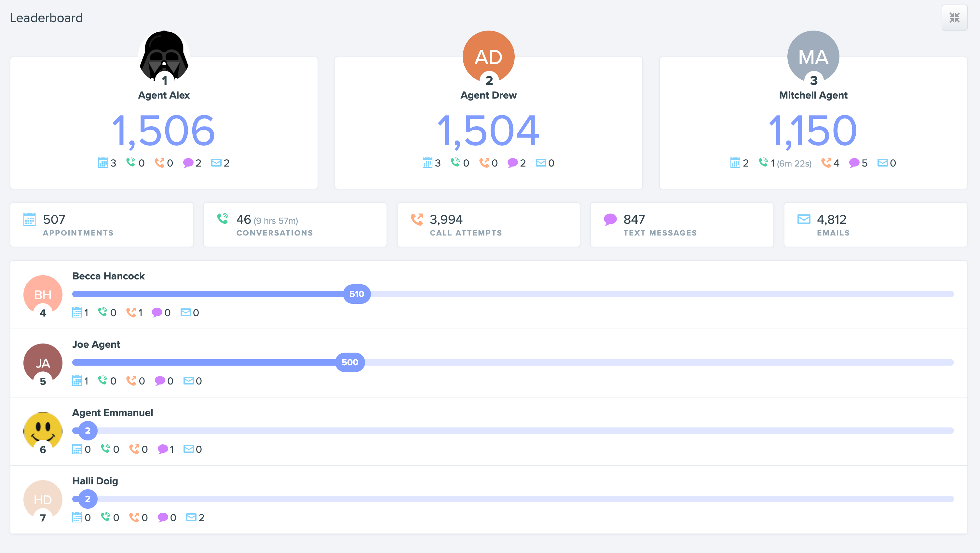
Task: Click Joe Agent's 500 progress badge
Action: (x=350, y=362)
